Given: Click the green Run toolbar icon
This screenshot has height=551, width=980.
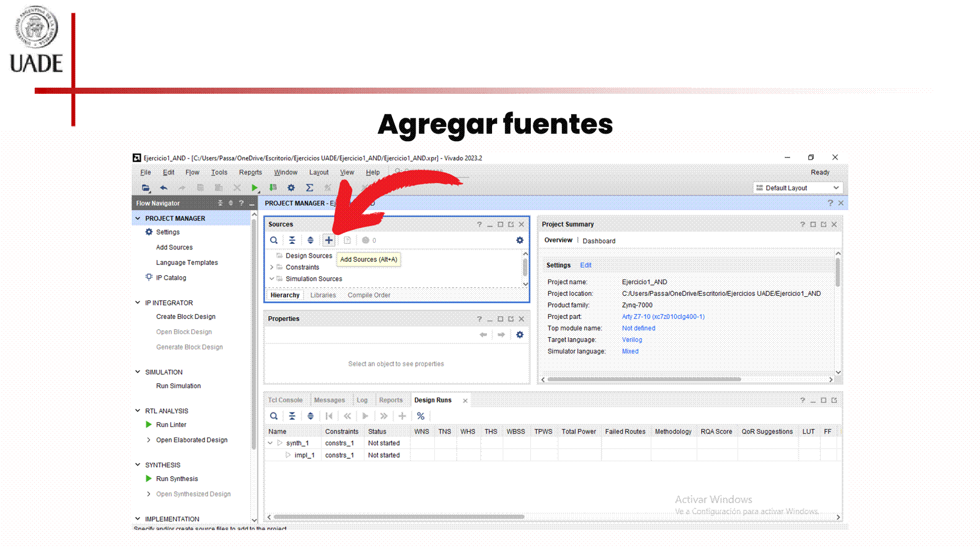Looking at the screenshot, I should [254, 188].
